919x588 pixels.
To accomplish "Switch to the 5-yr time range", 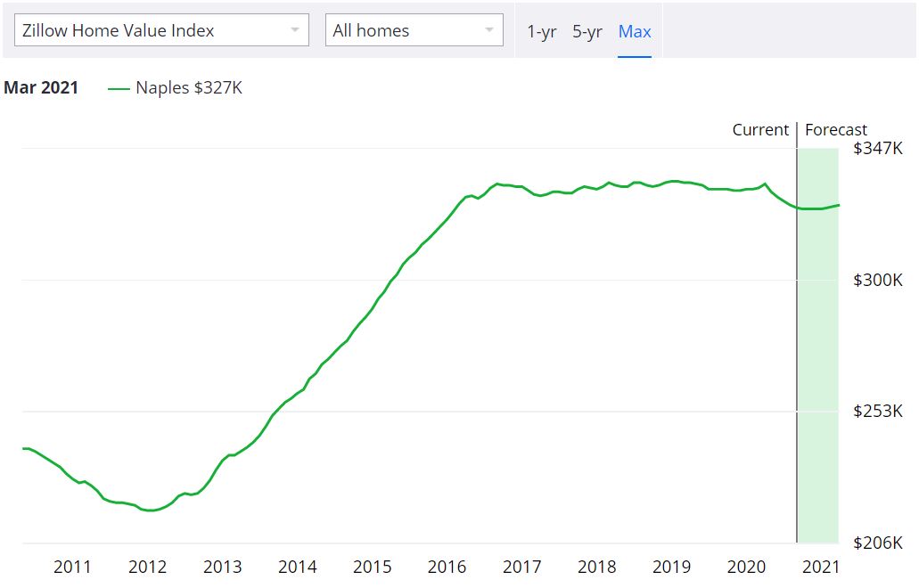I will click(587, 31).
